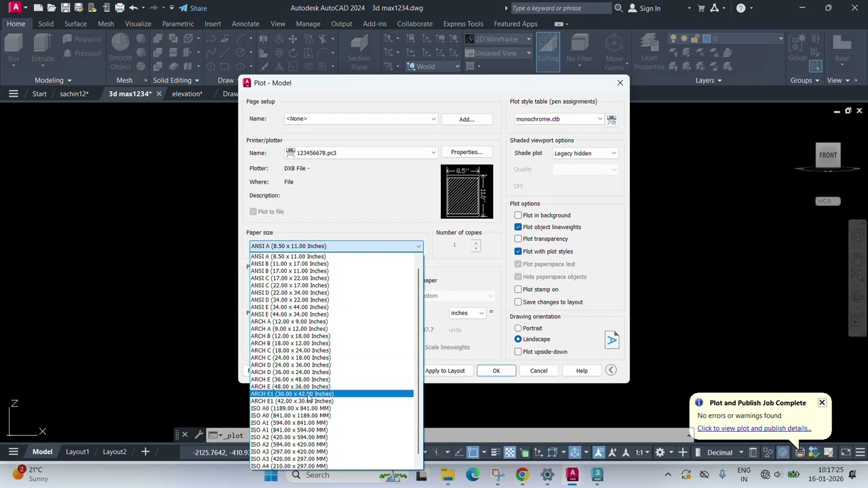Click the Quick Properties icon in status bar

pyautogui.click(x=752, y=452)
